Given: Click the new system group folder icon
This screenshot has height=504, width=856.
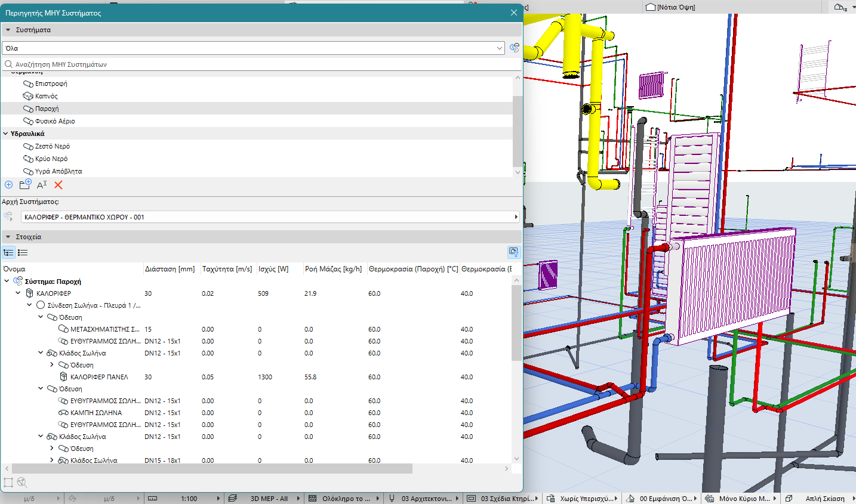Looking at the screenshot, I should click(25, 185).
